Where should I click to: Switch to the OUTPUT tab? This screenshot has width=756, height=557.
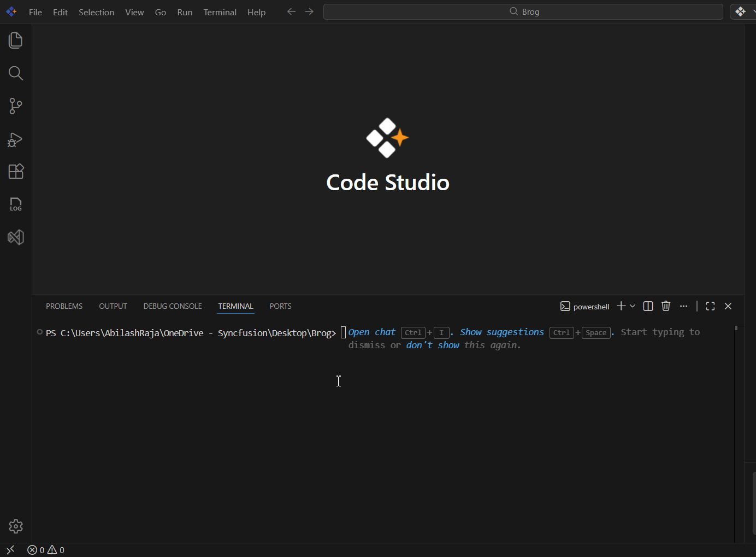click(x=113, y=306)
